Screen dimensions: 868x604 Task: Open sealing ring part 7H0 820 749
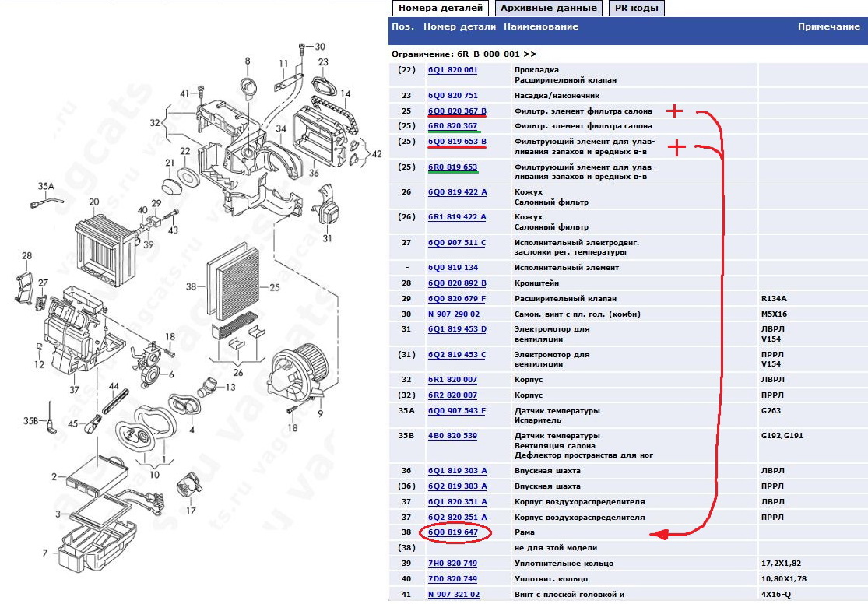(x=452, y=564)
